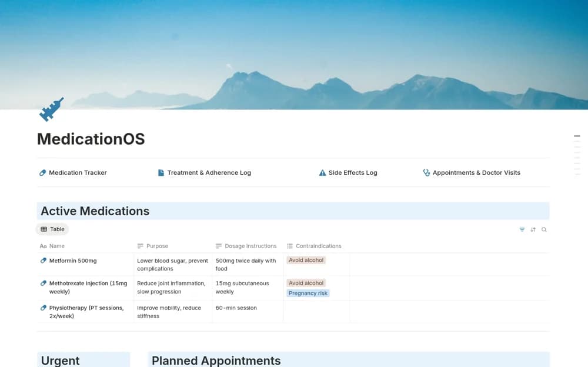The width and height of the screenshot is (588, 367).
Task: Click the Contraindications column header
Action: 314,246
